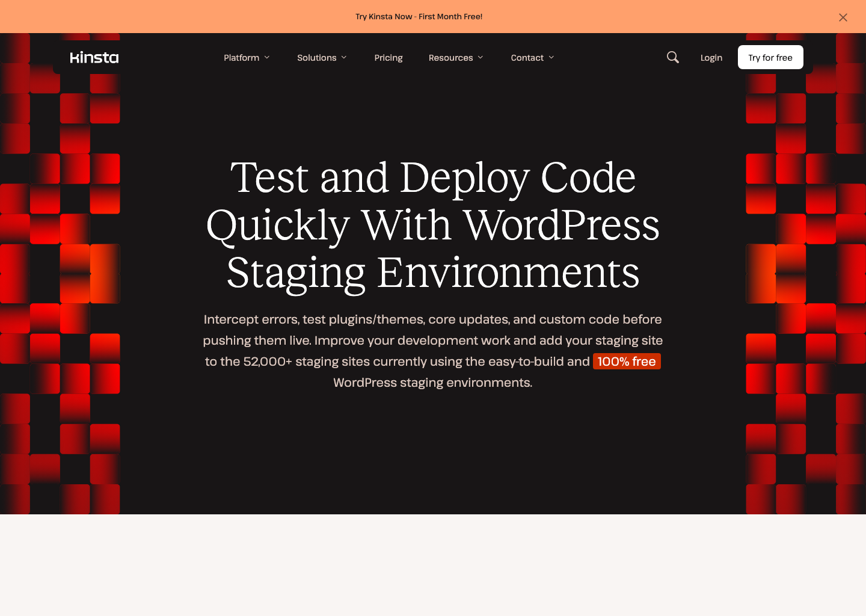
Task: Dismiss the promo banner with X
Action: [843, 17]
